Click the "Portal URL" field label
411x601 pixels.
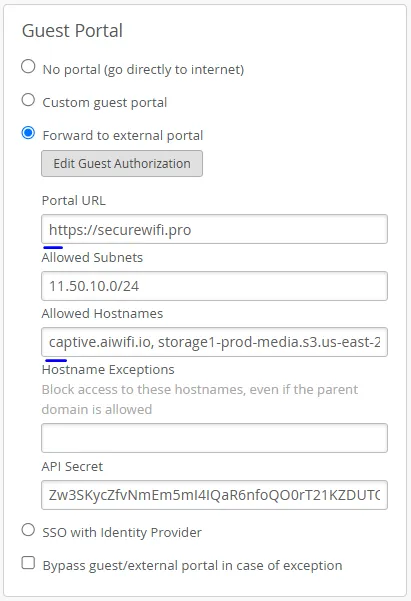click(x=74, y=200)
